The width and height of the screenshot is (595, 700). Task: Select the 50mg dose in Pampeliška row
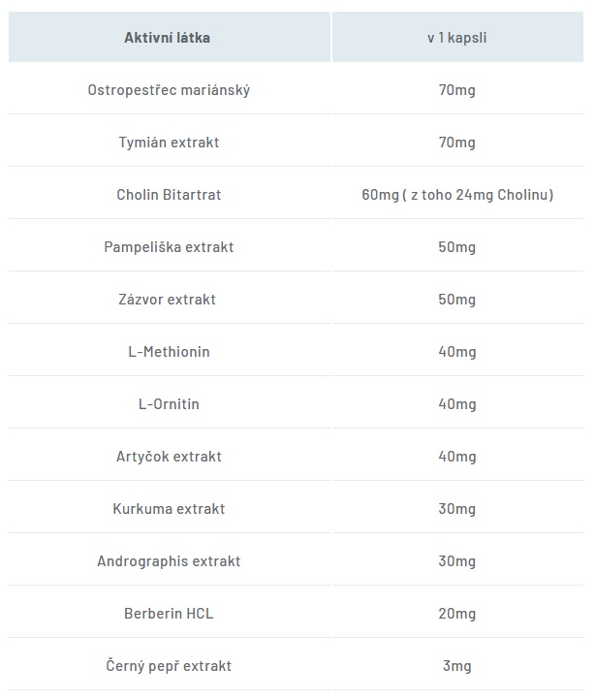(457, 247)
